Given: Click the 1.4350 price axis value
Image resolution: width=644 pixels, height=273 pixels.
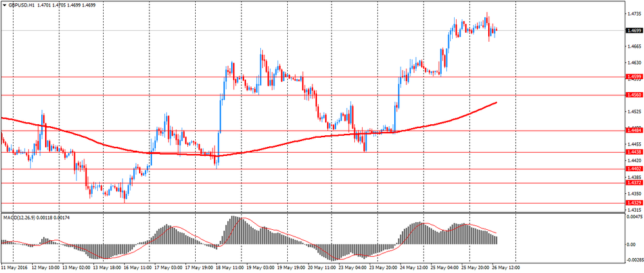Looking at the screenshot, I should tap(633, 193).
